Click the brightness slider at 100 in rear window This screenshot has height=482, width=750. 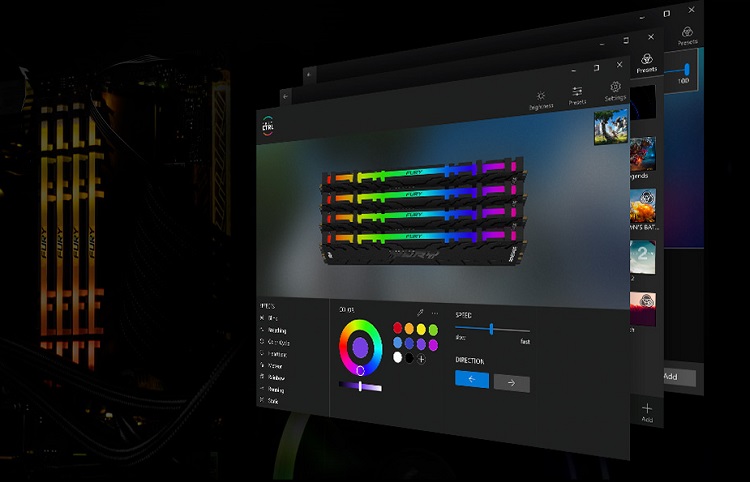(x=687, y=70)
